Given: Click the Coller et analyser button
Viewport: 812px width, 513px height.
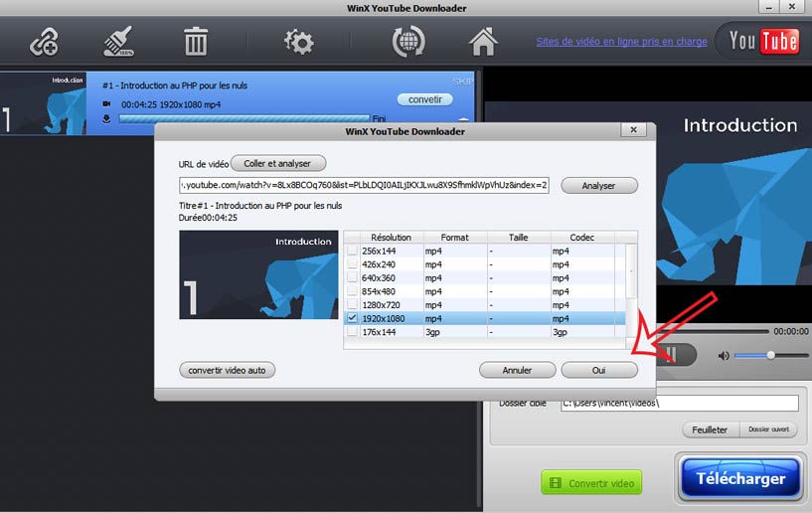Looking at the screenshot, I should [x=278, y=163].
